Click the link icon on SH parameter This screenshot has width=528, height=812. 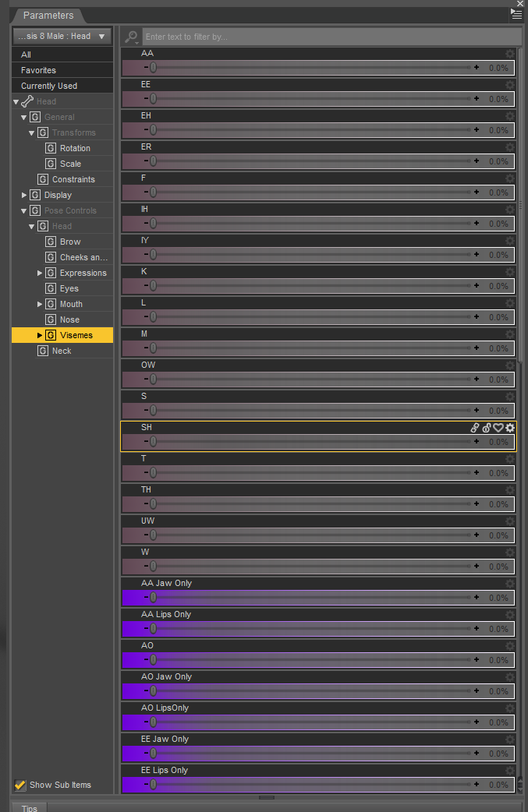[474, 428]
